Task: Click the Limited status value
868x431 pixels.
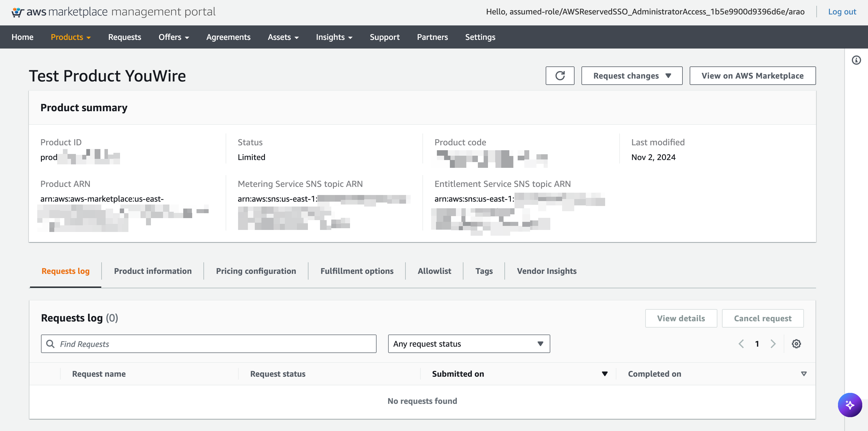Action: point(251,157)
